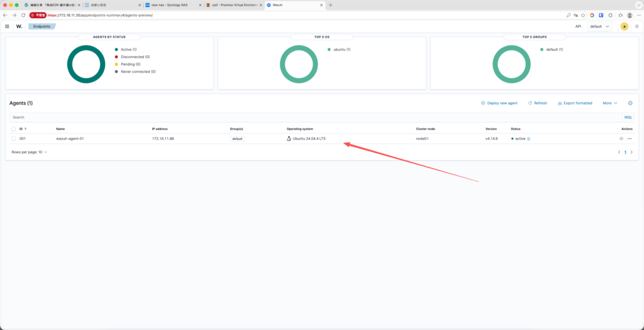Tick the checkbox for agent 001

point(14,139)
